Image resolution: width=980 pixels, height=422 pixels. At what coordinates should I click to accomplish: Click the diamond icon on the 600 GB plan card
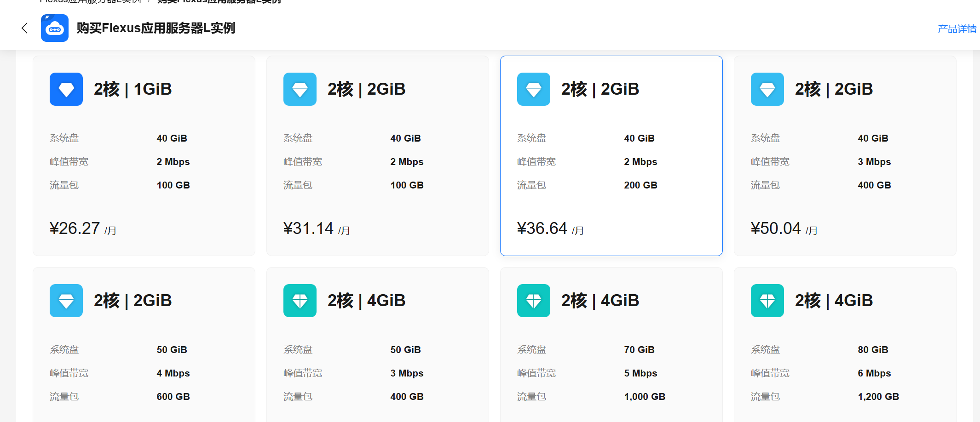pyautogui.click(x=66, y=301)
